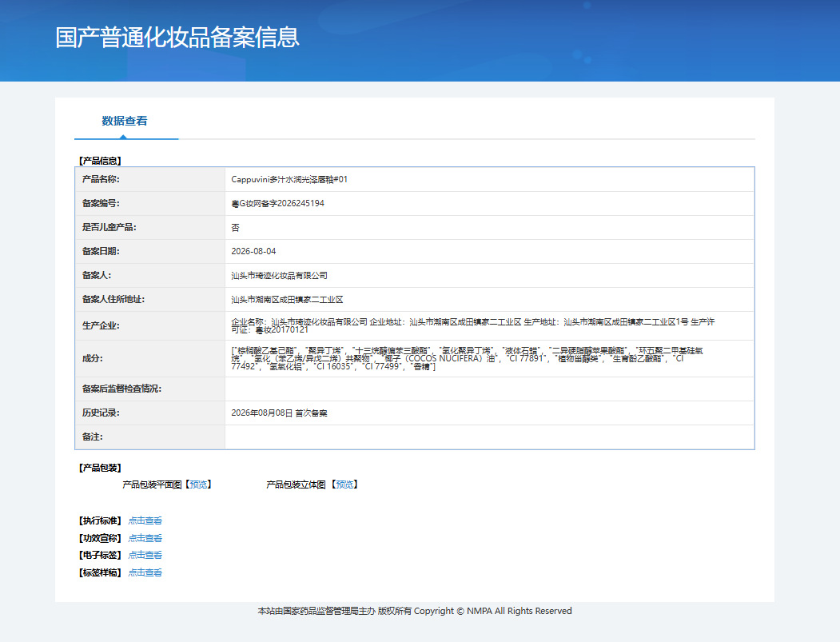Select the product name Cappuvini value cell

pos(489,180)
